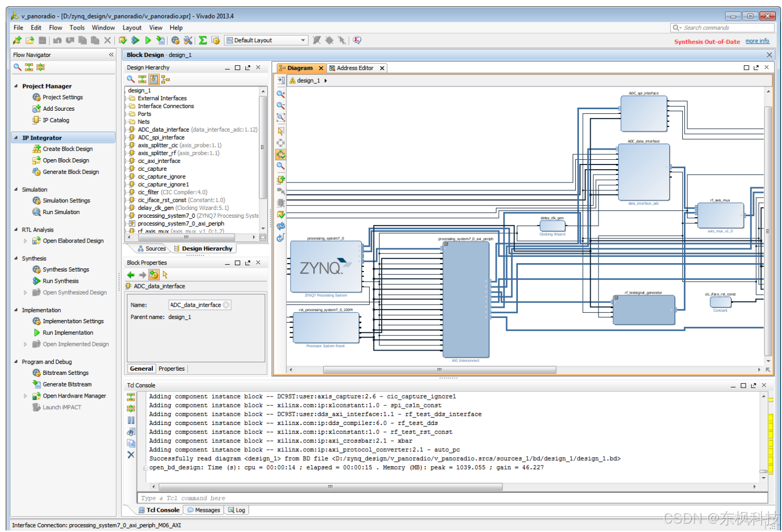
Task: Open the Flow menu
Action: (55, 27)
